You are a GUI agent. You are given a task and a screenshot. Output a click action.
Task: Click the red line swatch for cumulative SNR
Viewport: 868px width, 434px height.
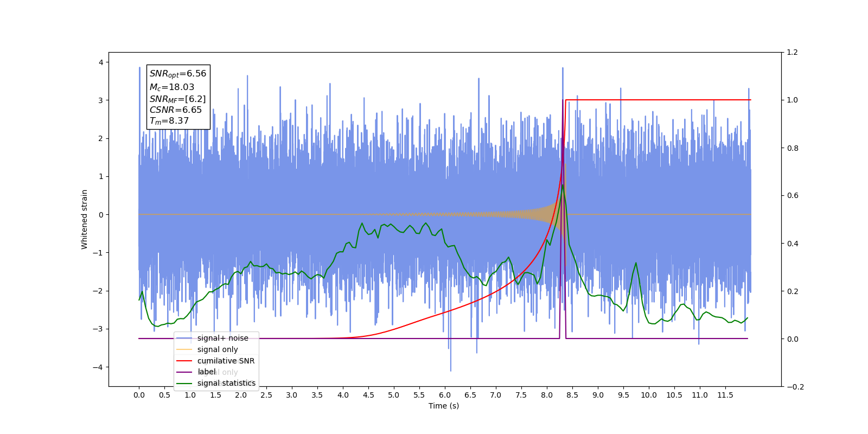point(184,361)
